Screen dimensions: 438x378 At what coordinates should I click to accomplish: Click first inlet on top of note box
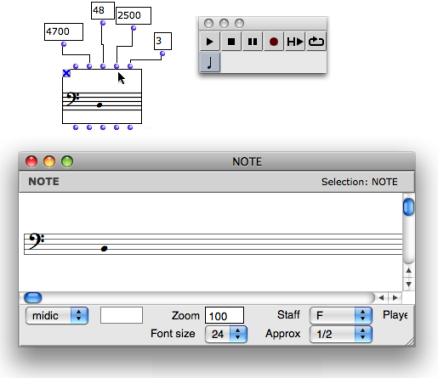76,66
